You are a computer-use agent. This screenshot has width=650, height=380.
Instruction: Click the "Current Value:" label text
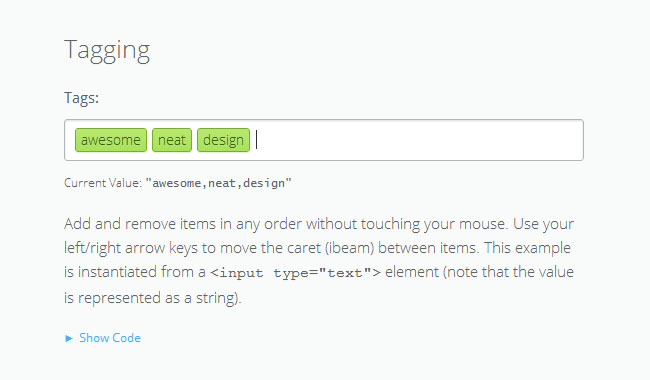(103, 183)
